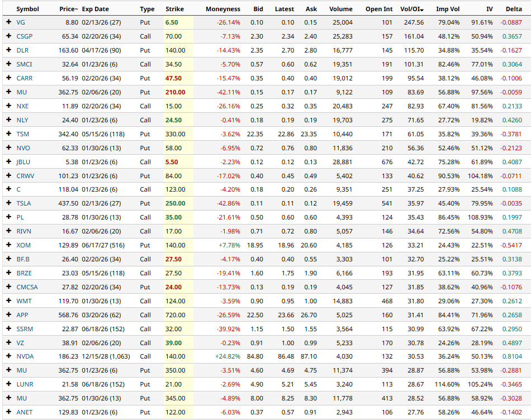Open the DLR symbol link
531x420 pixels.
pyautogui.click(x=22, y=50)
